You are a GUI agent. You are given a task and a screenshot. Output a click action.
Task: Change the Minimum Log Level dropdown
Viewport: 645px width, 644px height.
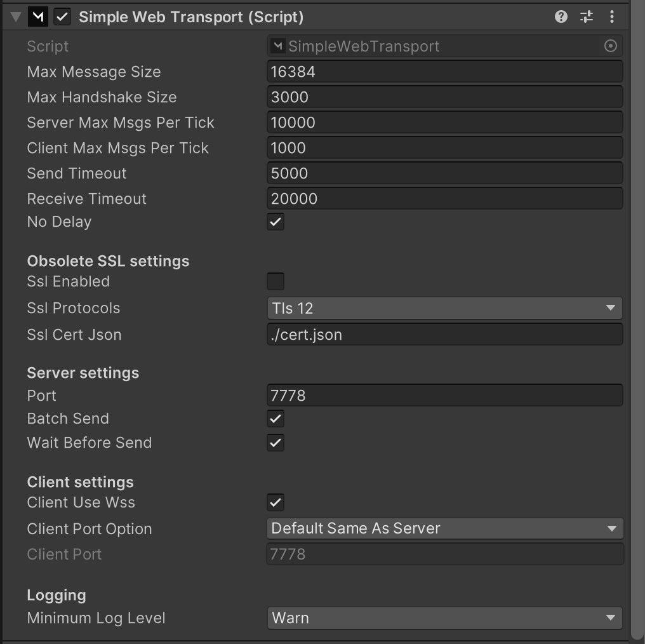444,617
